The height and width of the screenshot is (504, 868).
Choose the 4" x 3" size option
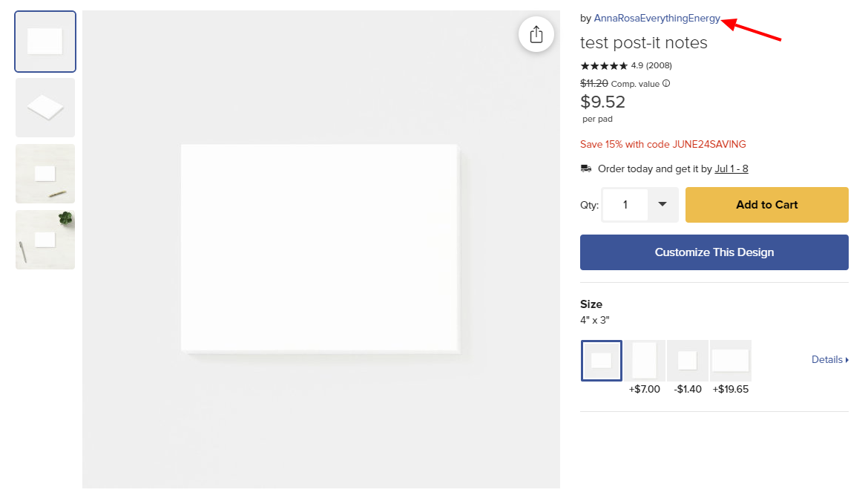click(601, 361)
